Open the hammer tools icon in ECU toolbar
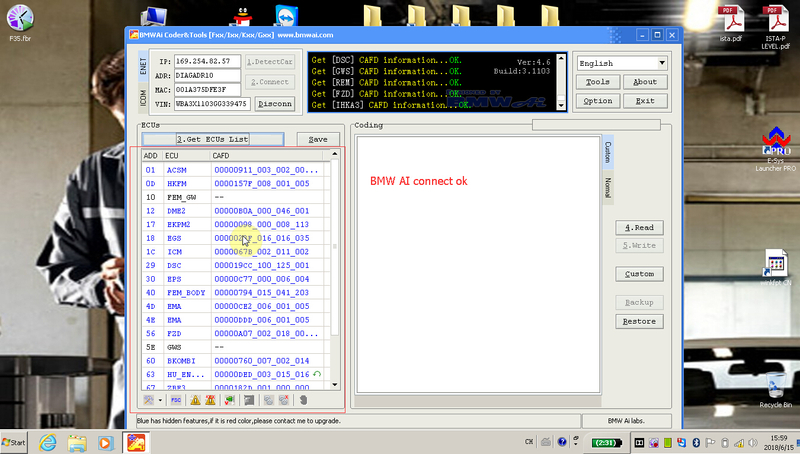The height and width of the screenshot is (454, 800). (148, 400)
